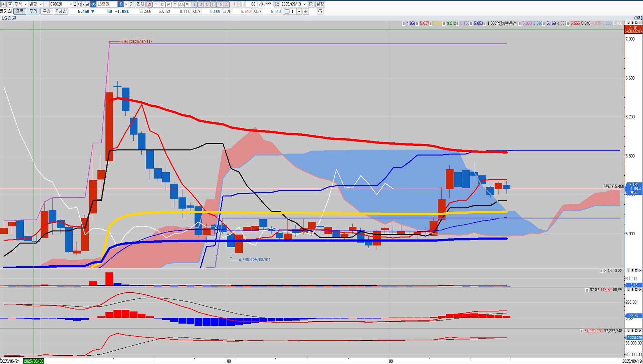Click the 추세선 trendline button
643x364 pixels.
61,11
